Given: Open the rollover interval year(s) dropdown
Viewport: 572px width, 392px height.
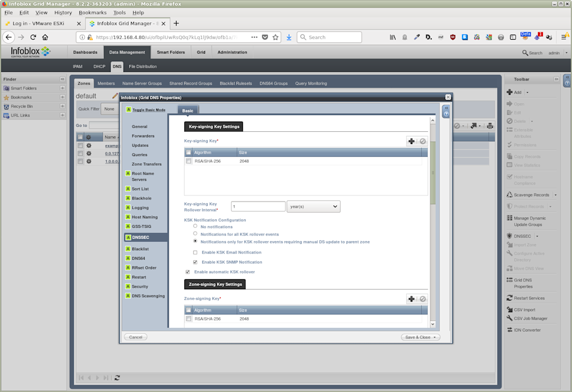Looking at the screenshot, I should (313, 207).
